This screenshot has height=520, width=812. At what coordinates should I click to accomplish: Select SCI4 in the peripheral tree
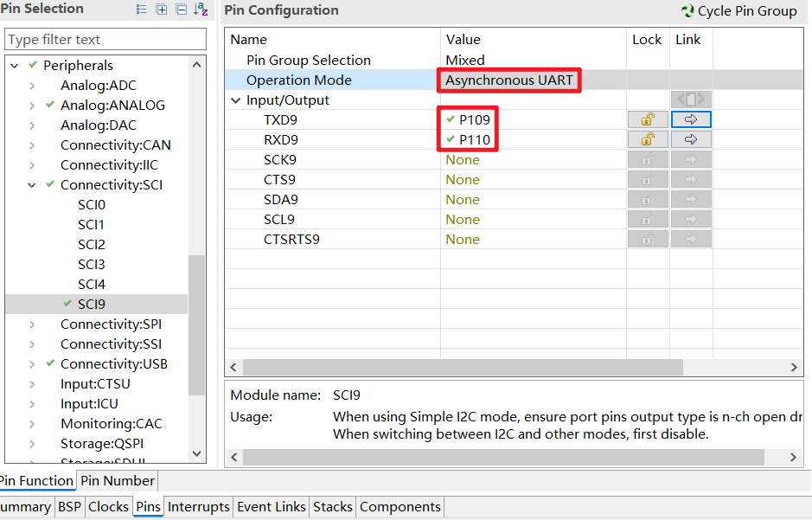[92, 285]
